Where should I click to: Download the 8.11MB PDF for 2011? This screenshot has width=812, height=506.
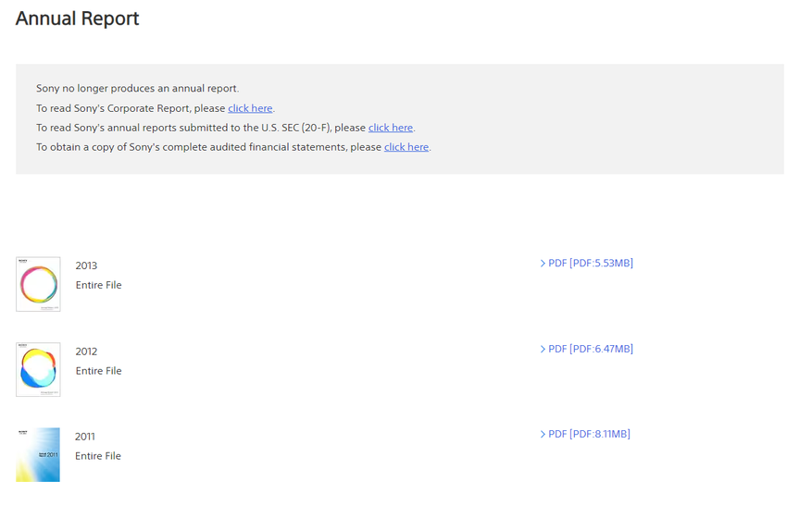(589, 434)
